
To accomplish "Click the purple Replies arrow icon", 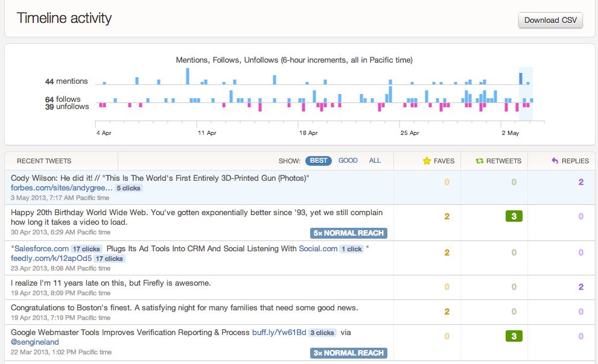I will point(555,161).
